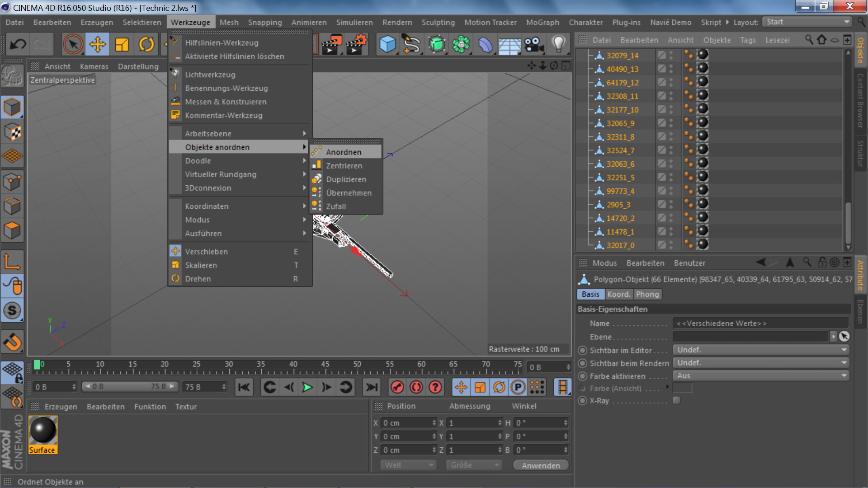Screen dimensions: 868x488
Task: Open Bearbeiten in the Material Manager
Action: (x=105, y=407)
